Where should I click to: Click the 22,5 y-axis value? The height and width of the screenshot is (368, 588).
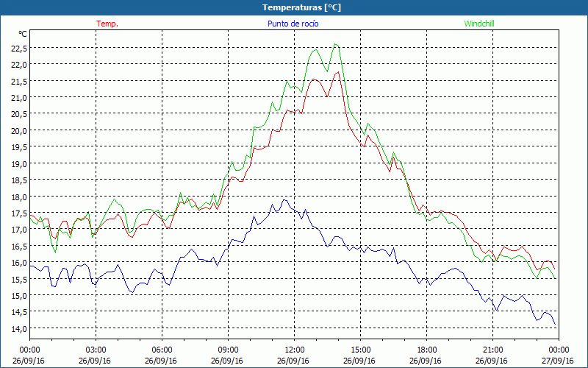click(x=18, y=48)
